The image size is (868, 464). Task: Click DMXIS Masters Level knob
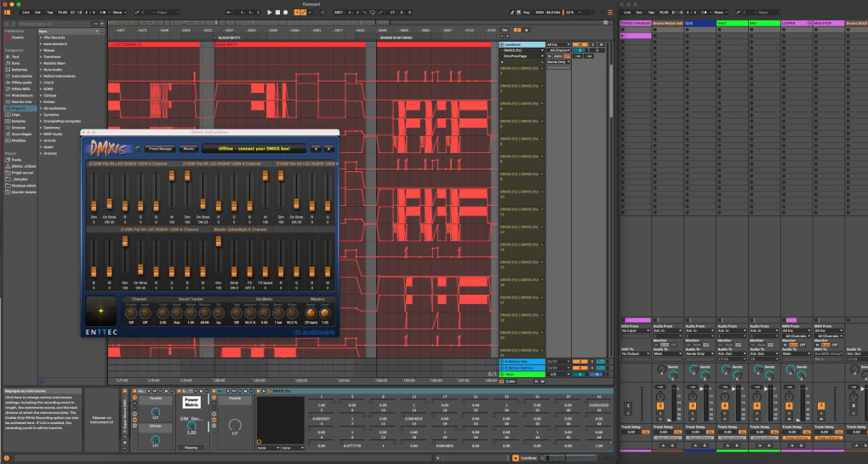click(325, 313)
